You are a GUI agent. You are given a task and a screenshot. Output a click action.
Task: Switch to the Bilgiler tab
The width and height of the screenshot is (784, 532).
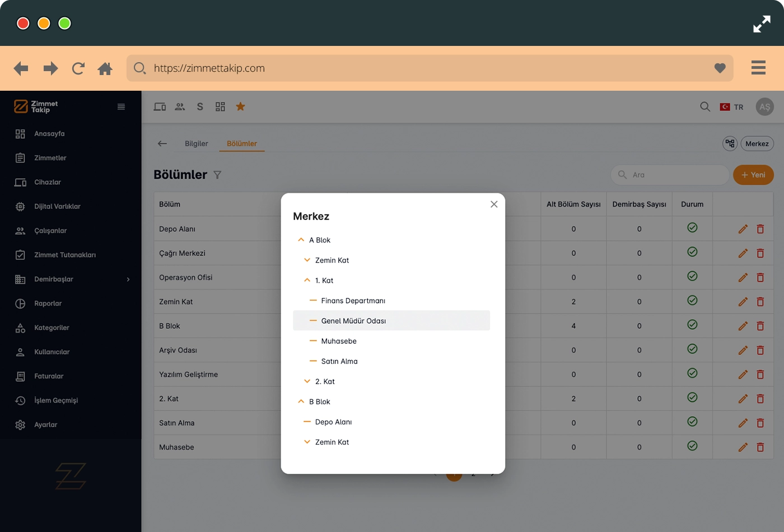click(197, 143)
